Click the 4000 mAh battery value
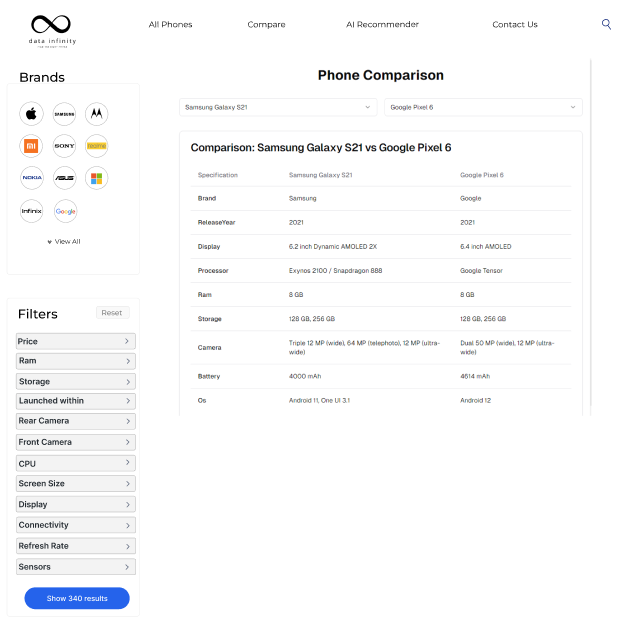Viewport: 643px width, 639px height. pyautogui.click(x=305, y=377)
